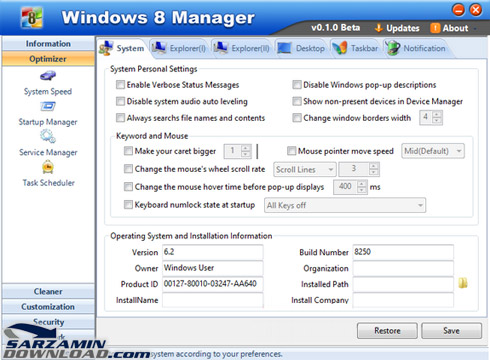
Task: Open the Cleaner sidebar section
Action: pyautogui.click(x=48, y=292)
